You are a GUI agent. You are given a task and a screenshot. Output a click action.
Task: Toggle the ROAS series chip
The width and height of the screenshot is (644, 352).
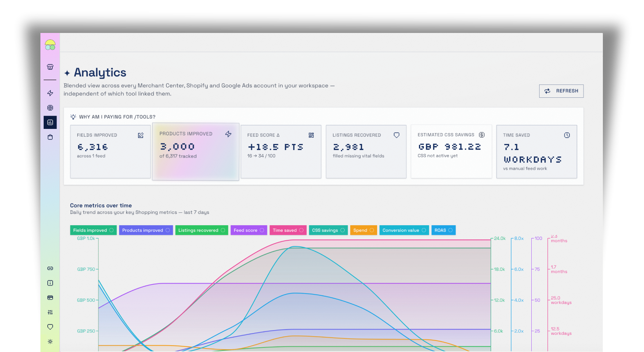click(444, 230)
